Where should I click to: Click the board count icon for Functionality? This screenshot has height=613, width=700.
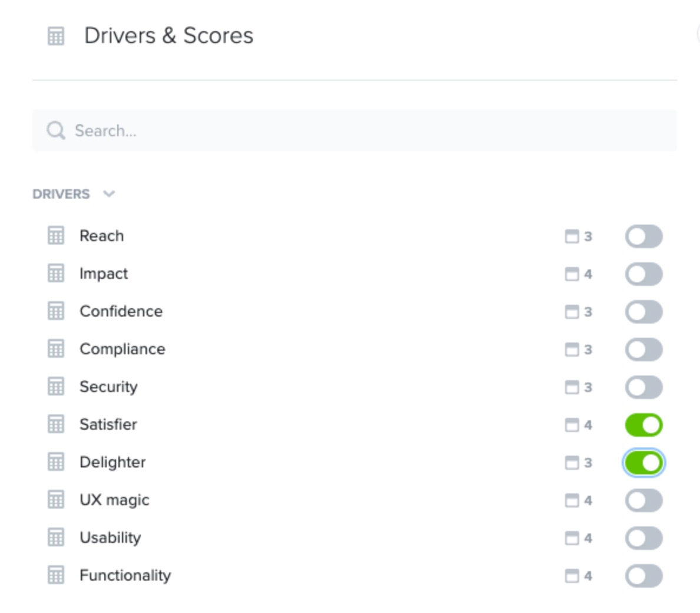point(572,575)
